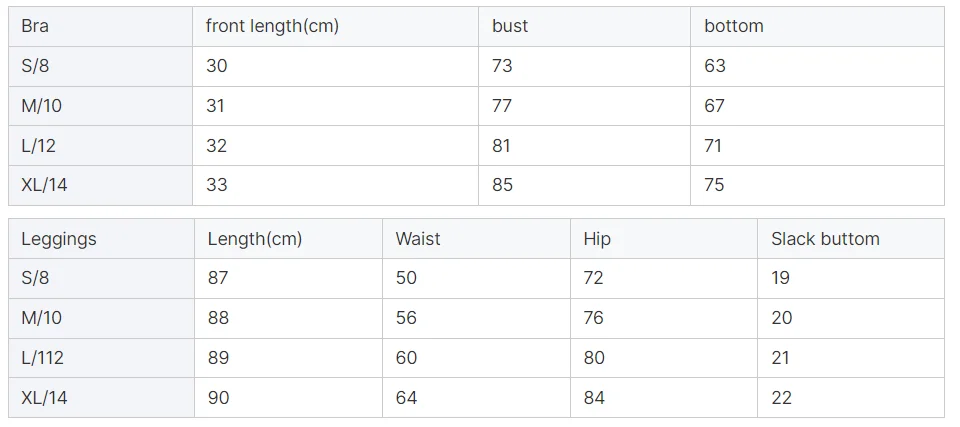The width and height of the screenshot is (960, 427).
Task: Select the Slack bottom column header
Action: pos(825,239)
